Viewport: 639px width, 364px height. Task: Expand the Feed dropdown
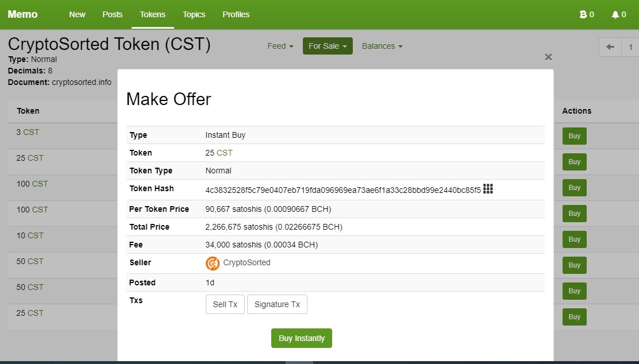280,46
